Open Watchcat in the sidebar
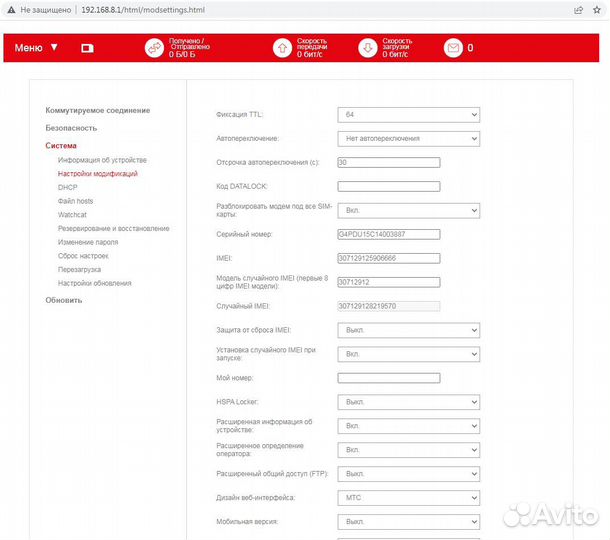 (x=72, y=215)
